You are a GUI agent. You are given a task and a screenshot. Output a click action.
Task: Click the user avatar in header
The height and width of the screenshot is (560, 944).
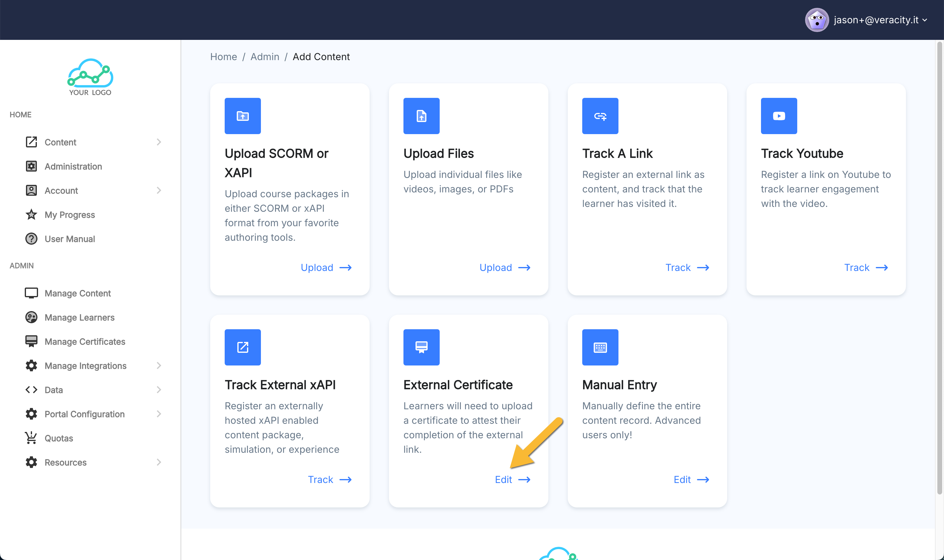click(x=817, y=20)
